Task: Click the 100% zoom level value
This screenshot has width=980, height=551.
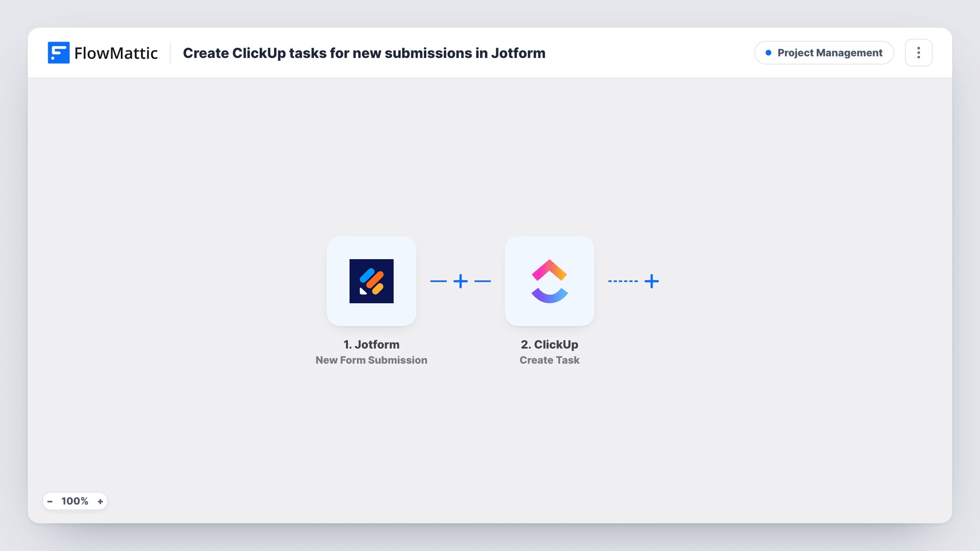Action: [x=75, y=501]
